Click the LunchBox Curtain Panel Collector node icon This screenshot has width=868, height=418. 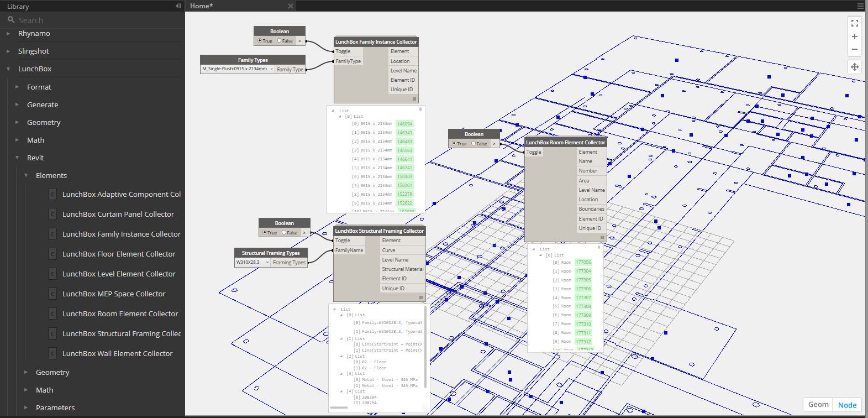coord(52,215)
